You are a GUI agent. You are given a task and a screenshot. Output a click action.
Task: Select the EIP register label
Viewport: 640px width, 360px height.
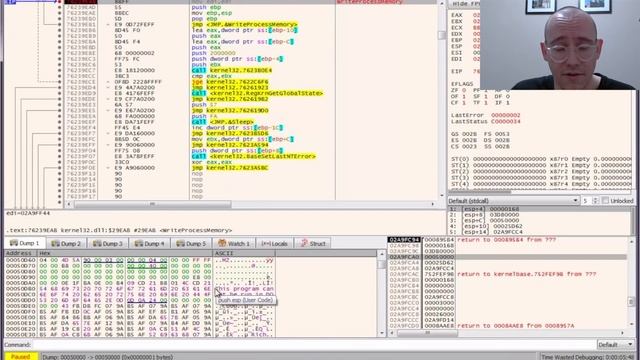(x=457, y=71)
